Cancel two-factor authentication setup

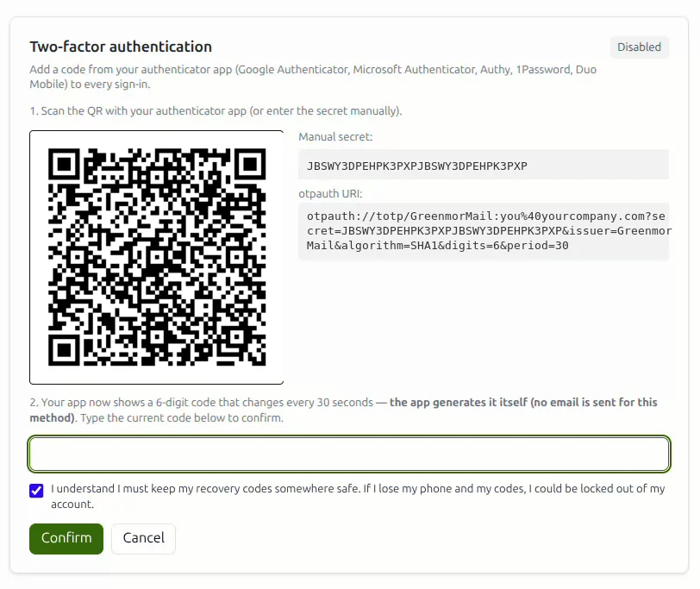143,538
